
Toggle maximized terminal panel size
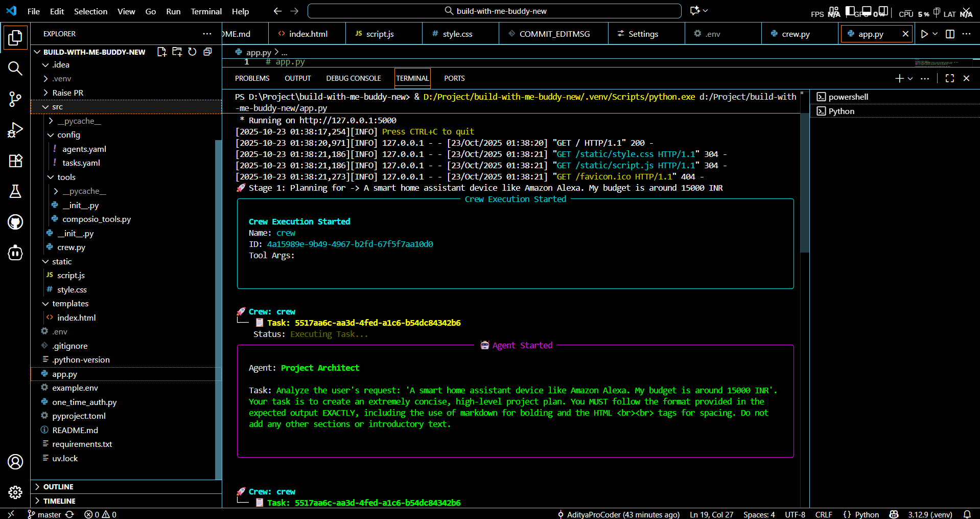tap(950, 78)
